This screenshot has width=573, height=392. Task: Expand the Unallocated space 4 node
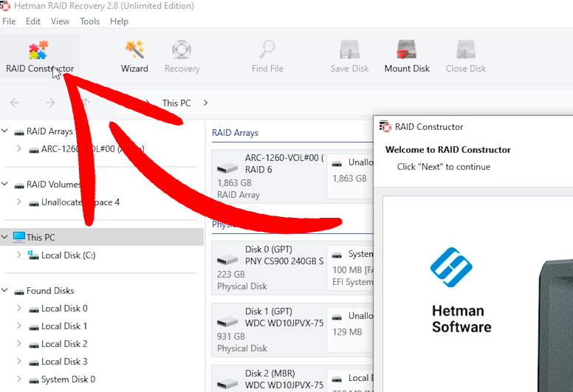click(19, 202)
